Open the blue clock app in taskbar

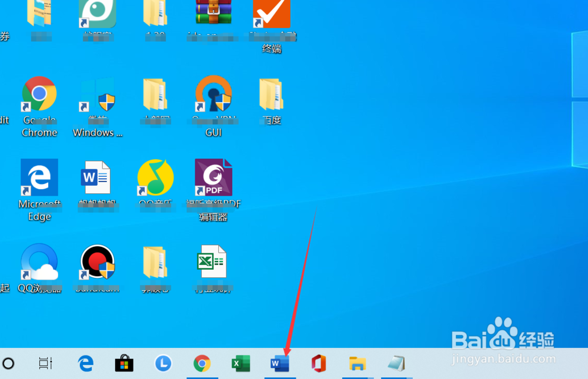(163, 363)
